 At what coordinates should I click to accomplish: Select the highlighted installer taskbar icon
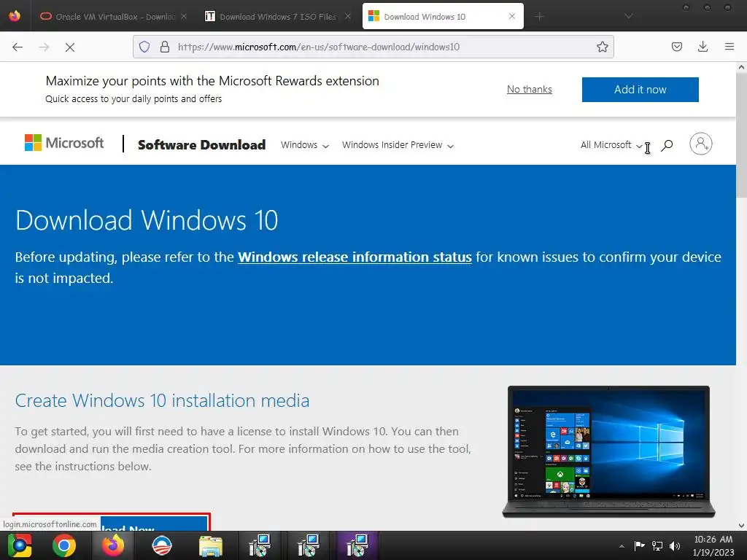pyautogui.click(x=357, y=545)
